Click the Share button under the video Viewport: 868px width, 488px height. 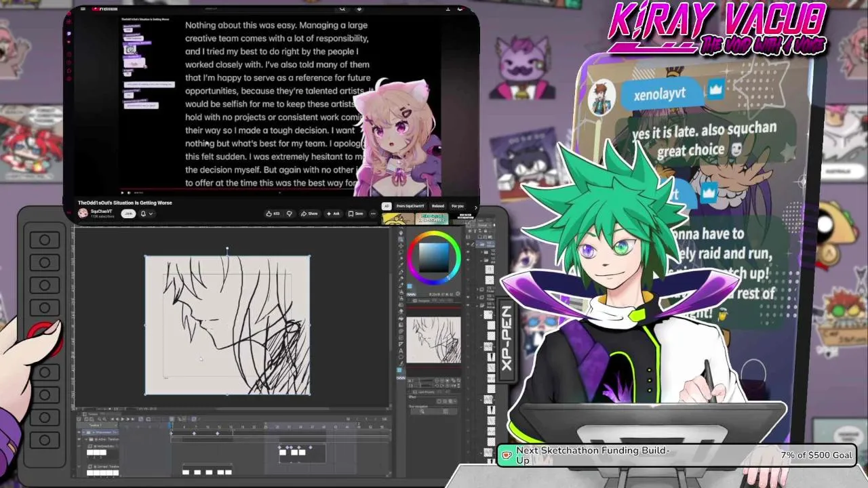pos(309,213)
